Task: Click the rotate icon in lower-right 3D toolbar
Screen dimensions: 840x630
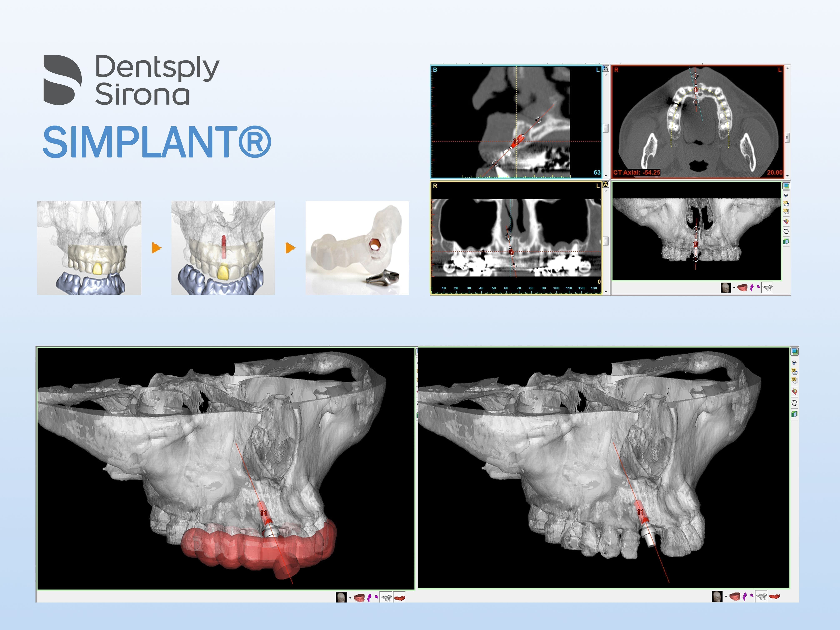Action: click(x=794, y=402)
